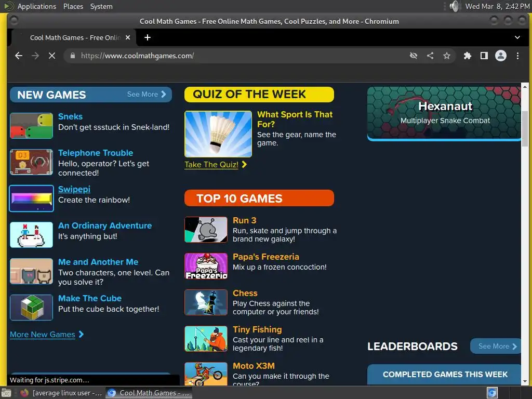Open the Sneks game title link

point(70,116)
